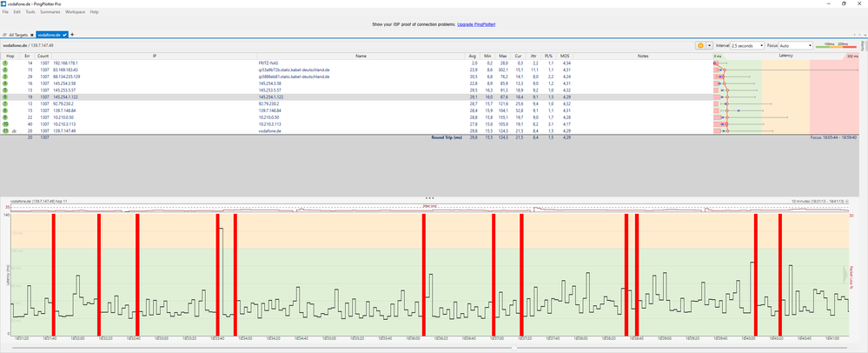This screenshot has height=353, width=868.
Task: Click the hop 5 green circle icon
Action: point(5,90)
